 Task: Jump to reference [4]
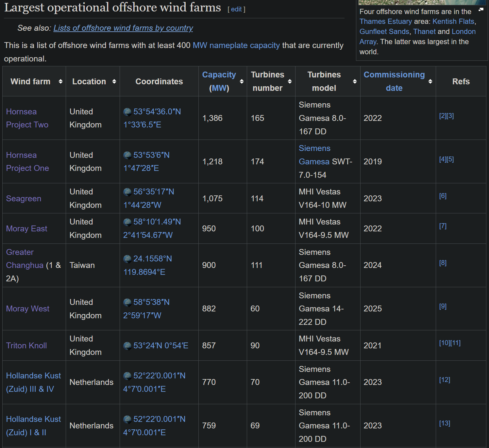click(x=443, y=159)
